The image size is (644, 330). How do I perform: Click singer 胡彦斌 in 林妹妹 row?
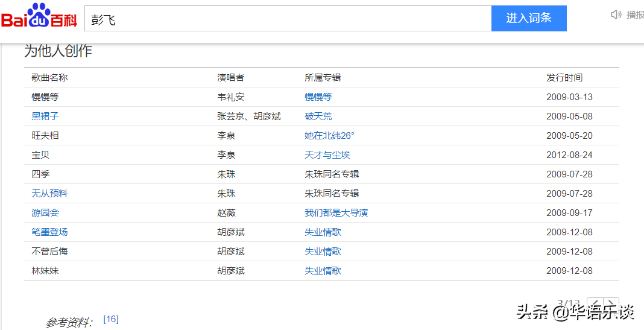[x=231, y=271]
